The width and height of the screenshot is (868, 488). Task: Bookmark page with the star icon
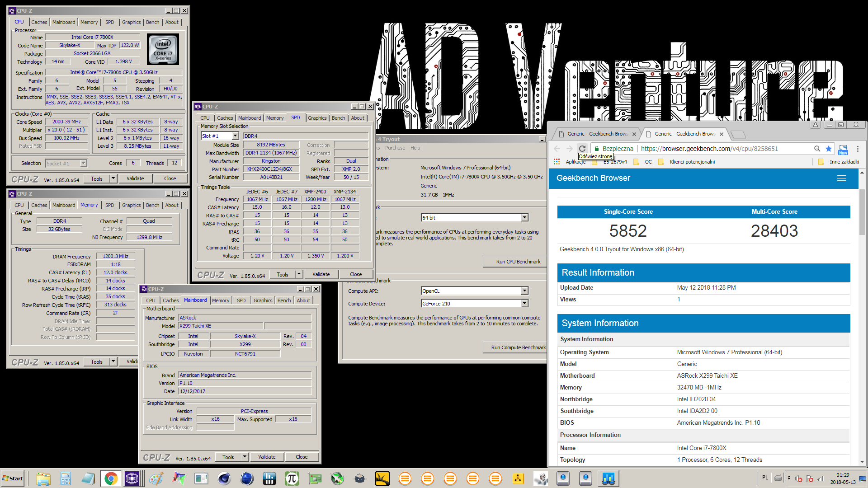829,149
